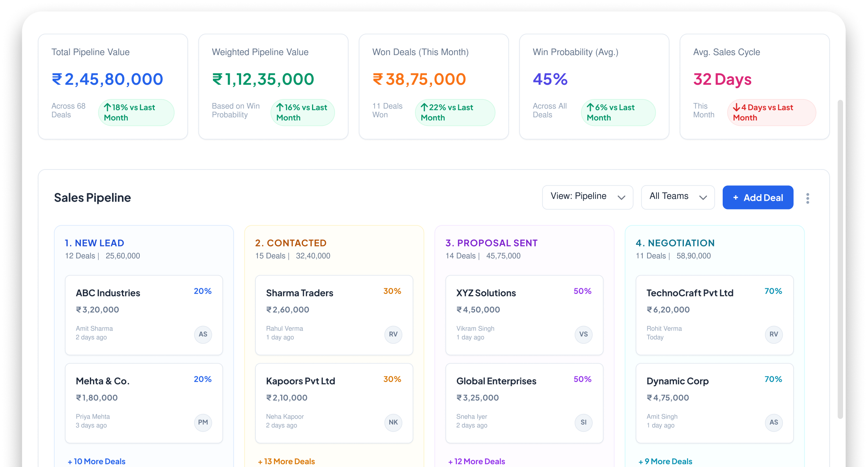The height and width of the screenshot is (467, 868).
Task: Click the 18% vs Last Month badge
Action: click(x=136, y=112)
